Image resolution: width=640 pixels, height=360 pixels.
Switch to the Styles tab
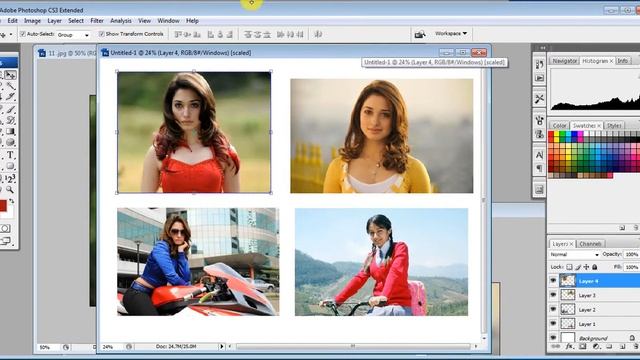(614, 126)
